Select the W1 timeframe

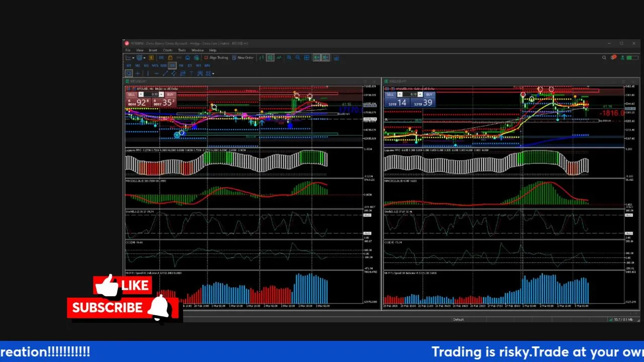(x=198, y=66)
